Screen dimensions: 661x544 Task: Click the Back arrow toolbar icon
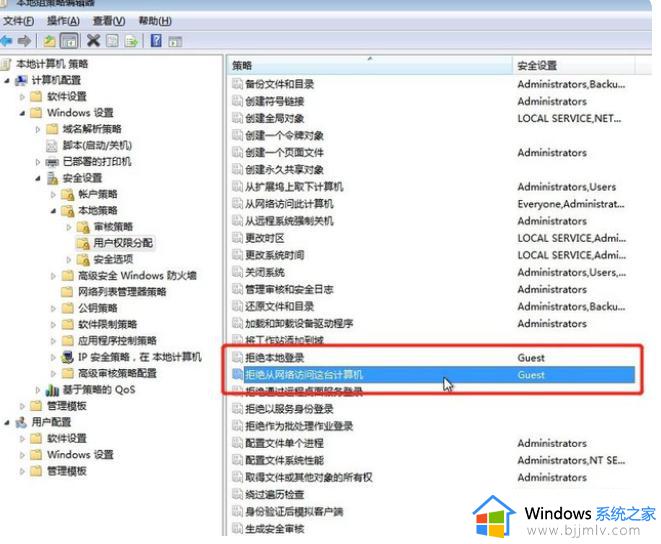(x=7, y=41)
